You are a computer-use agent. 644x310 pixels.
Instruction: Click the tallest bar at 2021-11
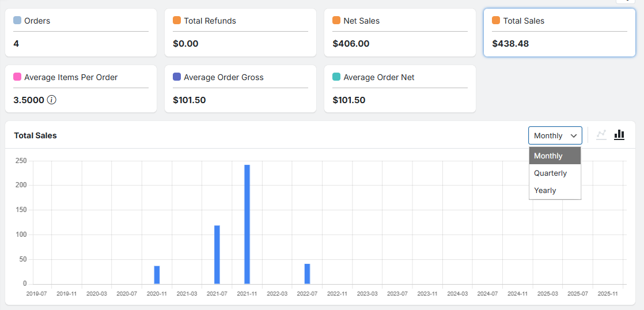pyautogui.click(x=247, y=225)
